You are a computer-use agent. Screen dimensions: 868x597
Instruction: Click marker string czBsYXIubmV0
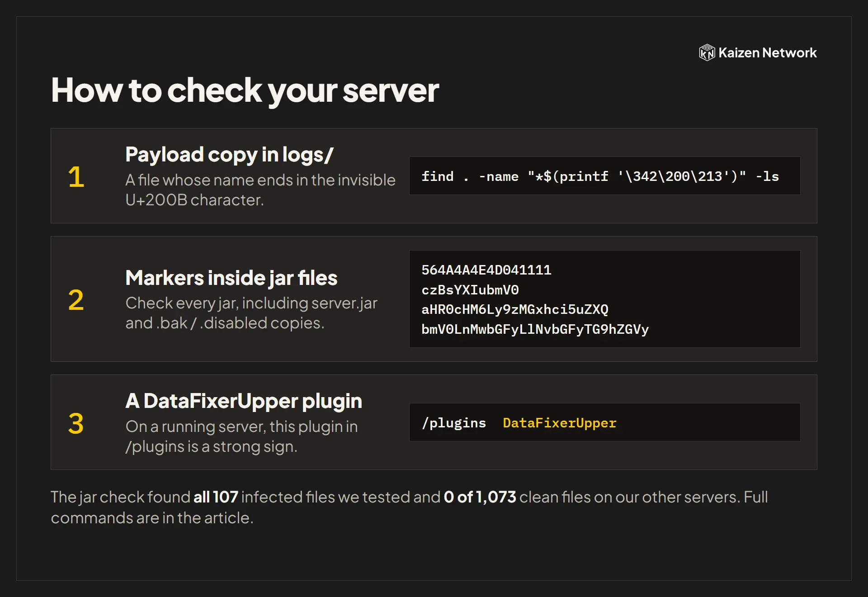[470, 290]
